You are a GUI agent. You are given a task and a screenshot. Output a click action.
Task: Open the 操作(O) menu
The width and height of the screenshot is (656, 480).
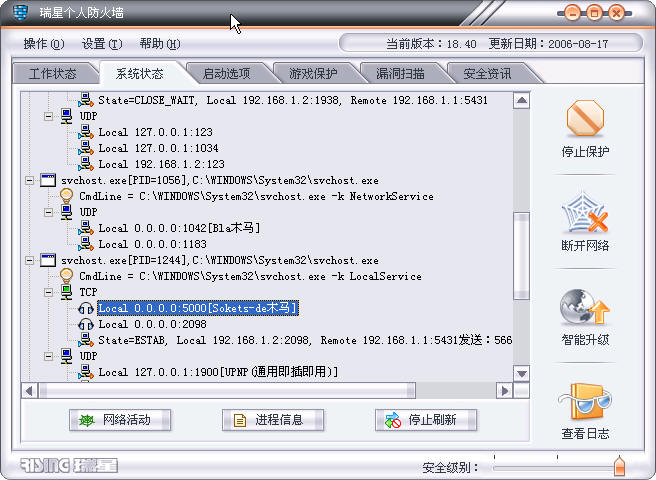(x=44, y=44)
